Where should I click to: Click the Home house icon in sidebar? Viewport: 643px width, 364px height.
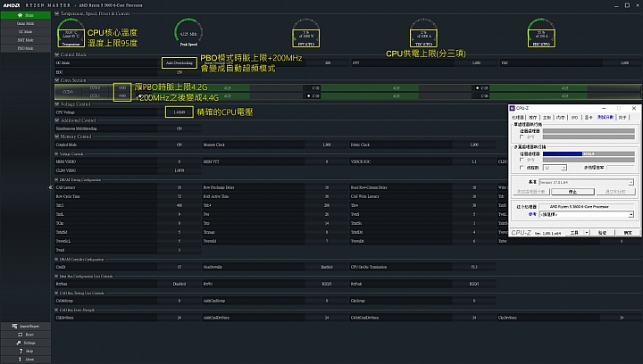pos(20,15)
